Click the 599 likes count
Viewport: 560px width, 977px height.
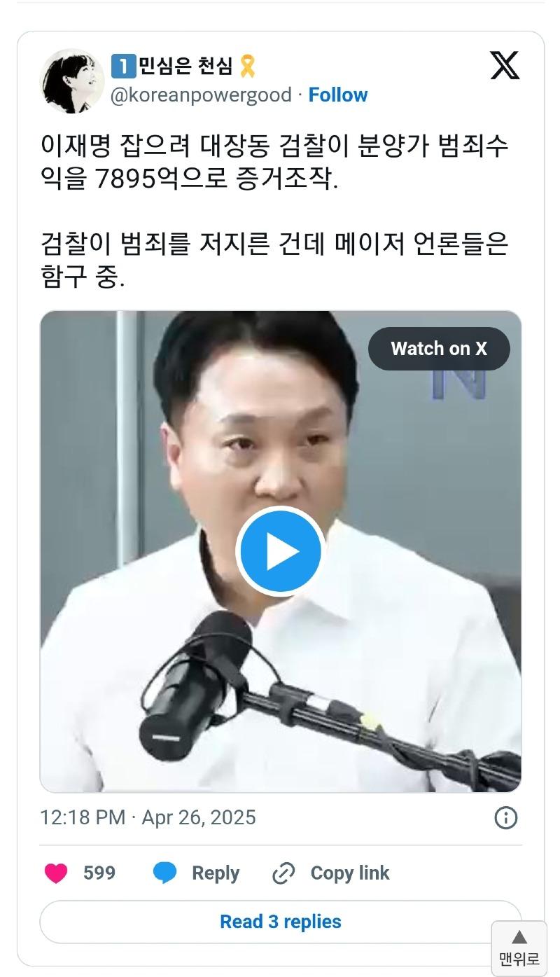(99, 873)
